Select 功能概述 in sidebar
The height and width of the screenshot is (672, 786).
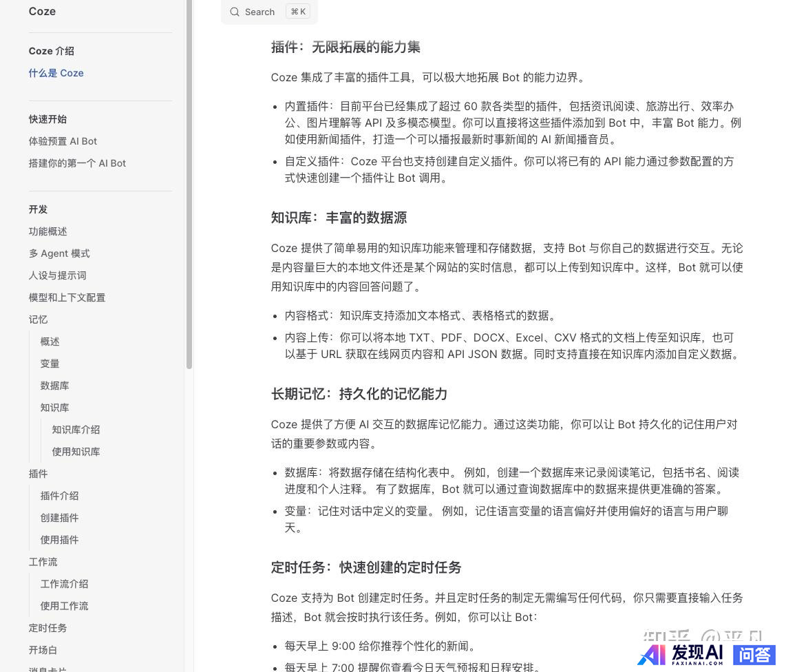point(48,231)
